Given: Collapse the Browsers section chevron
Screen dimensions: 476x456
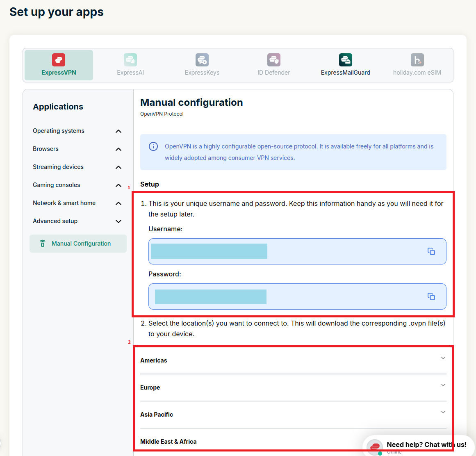Looking at the screenshot, I should click(x=118, y=149).
